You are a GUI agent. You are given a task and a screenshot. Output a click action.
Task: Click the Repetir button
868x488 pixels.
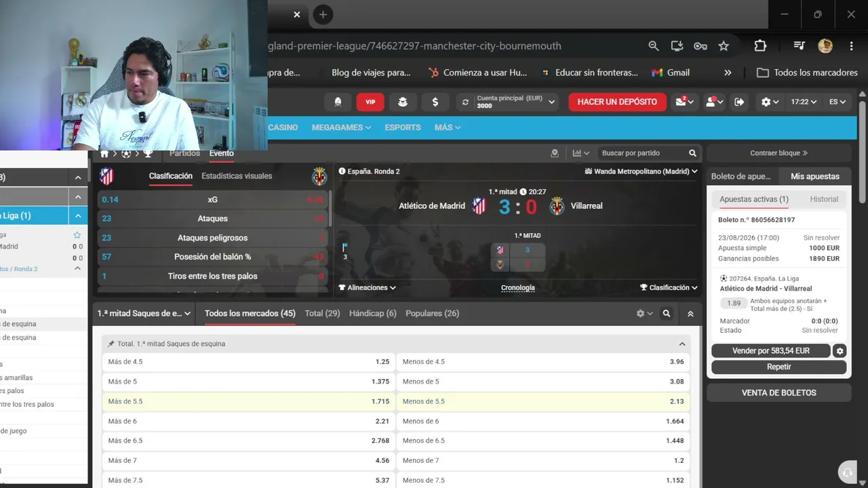click(778, 367)
